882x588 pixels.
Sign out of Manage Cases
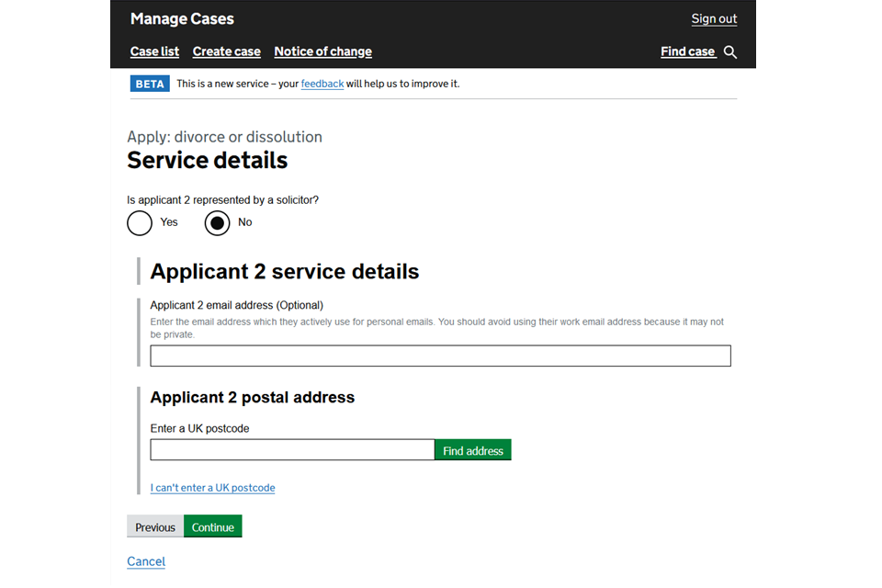[714, 18]
